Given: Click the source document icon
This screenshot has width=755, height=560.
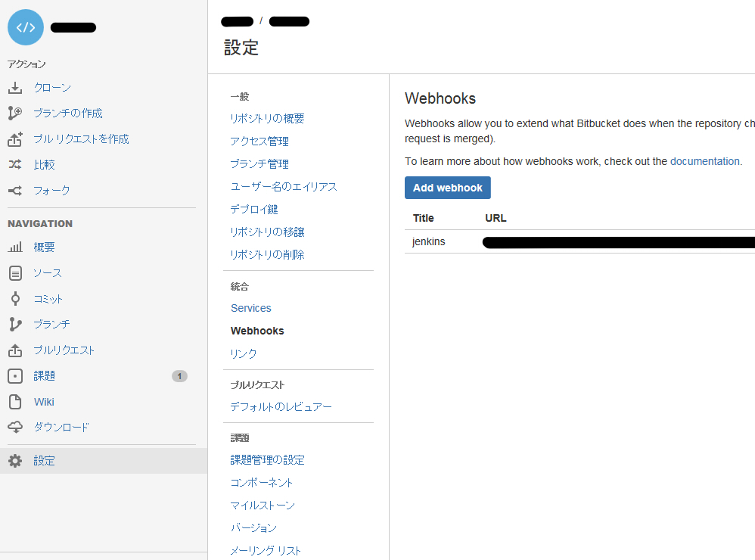Looking at the screenshot, I should tap(15, 273).
